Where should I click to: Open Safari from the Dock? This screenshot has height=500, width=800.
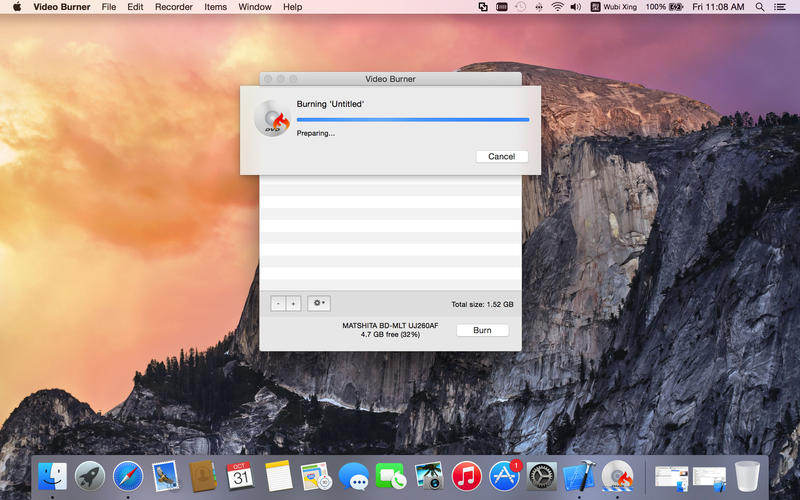point(128,475)
